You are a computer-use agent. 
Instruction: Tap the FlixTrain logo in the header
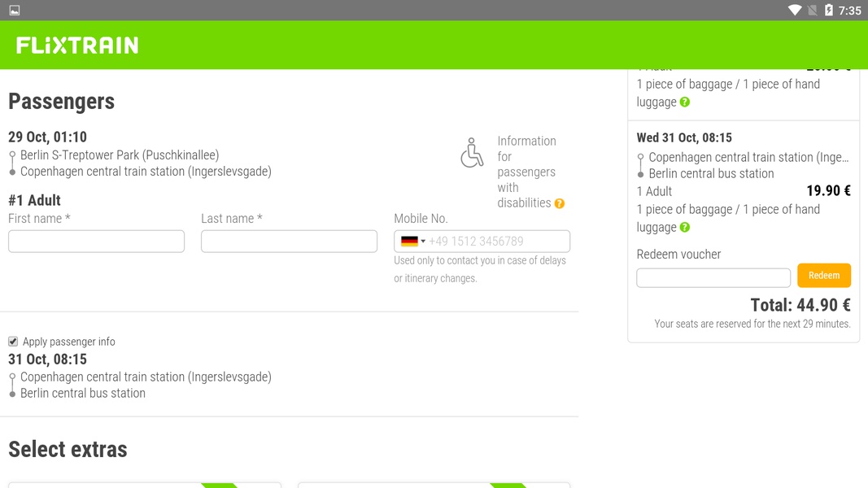coord(77,46)
